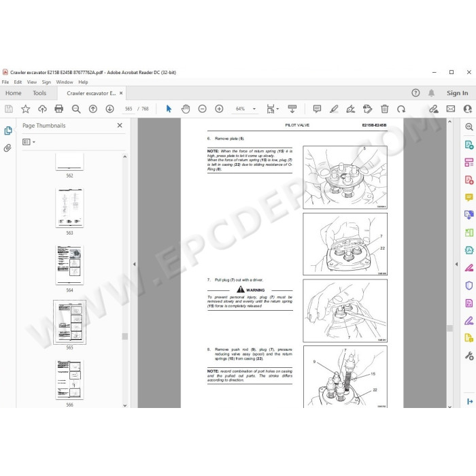Collapse the left navigation pane arrow

134,264
